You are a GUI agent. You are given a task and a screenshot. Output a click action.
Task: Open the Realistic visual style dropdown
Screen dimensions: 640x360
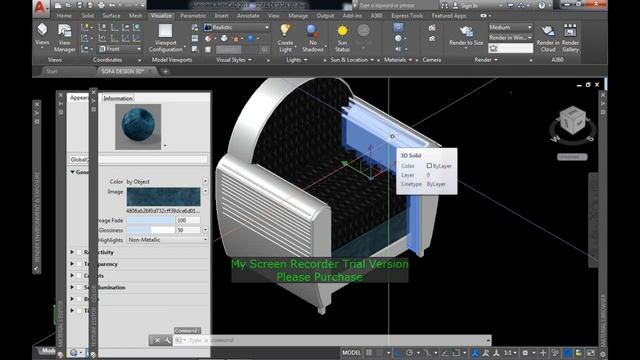click(x=237, y=27)
